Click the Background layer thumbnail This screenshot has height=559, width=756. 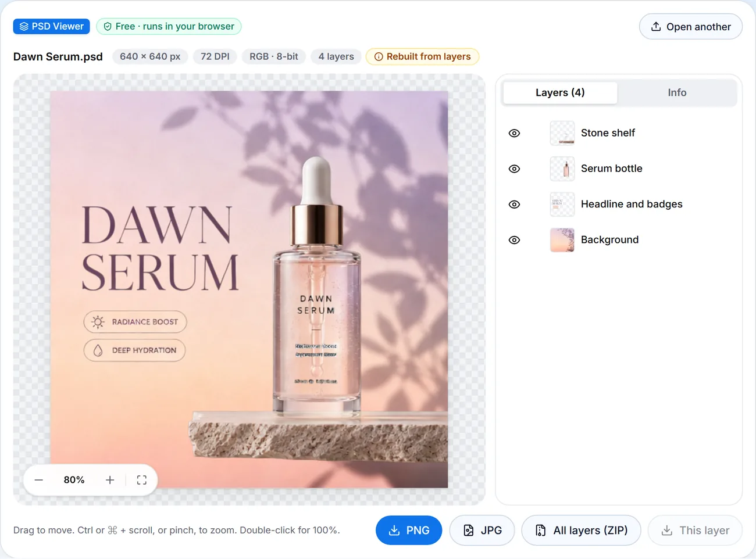point(562,240)
